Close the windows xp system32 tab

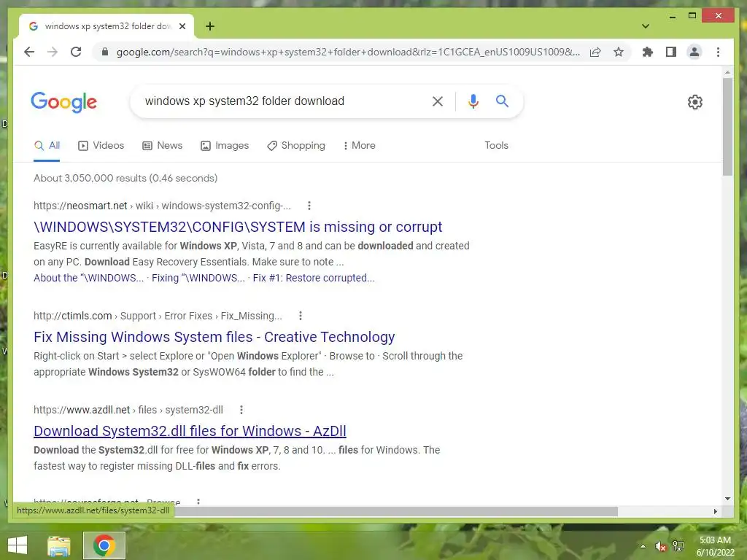click(182, 26)
